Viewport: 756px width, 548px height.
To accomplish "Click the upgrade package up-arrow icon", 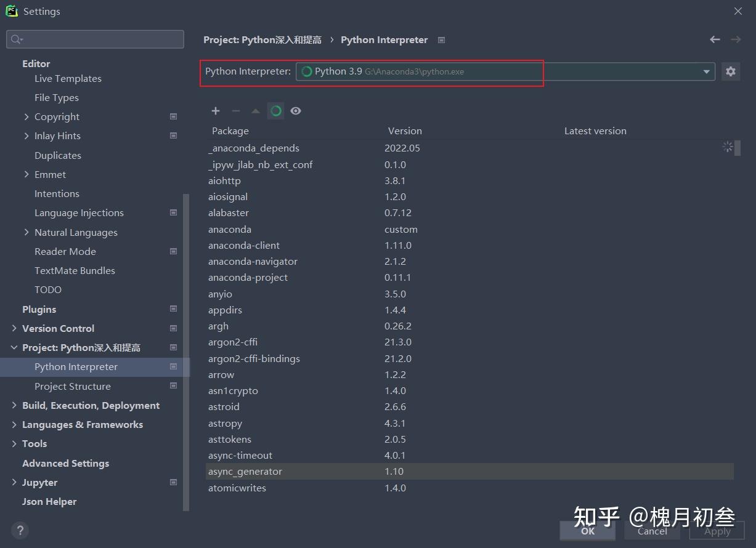I will pos(256,111).
